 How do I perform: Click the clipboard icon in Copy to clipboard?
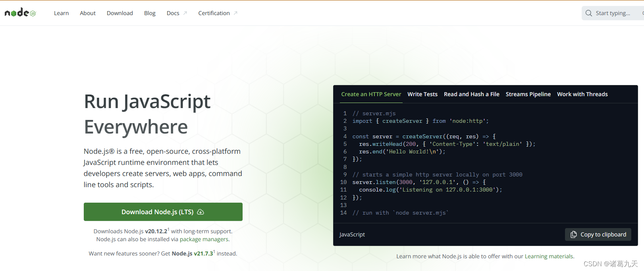point(574,234)
